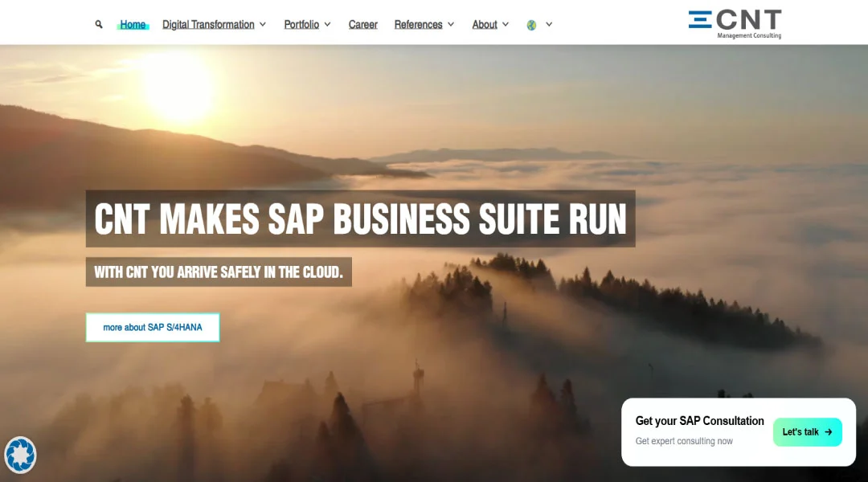This screenshot has height=482, width=868.
Task: Expand the Digital Transformation dropdown arrow
Action: click(263, 24)
